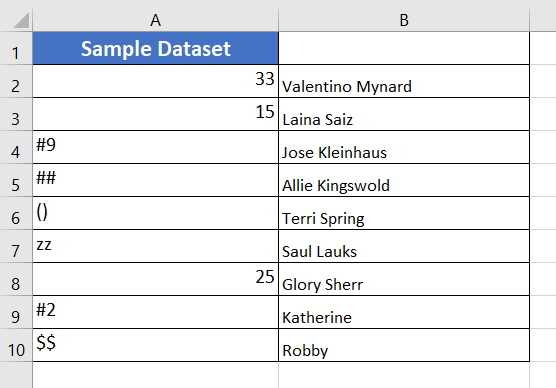
Task: Select row 5 header
Action: tap(16, 180)
